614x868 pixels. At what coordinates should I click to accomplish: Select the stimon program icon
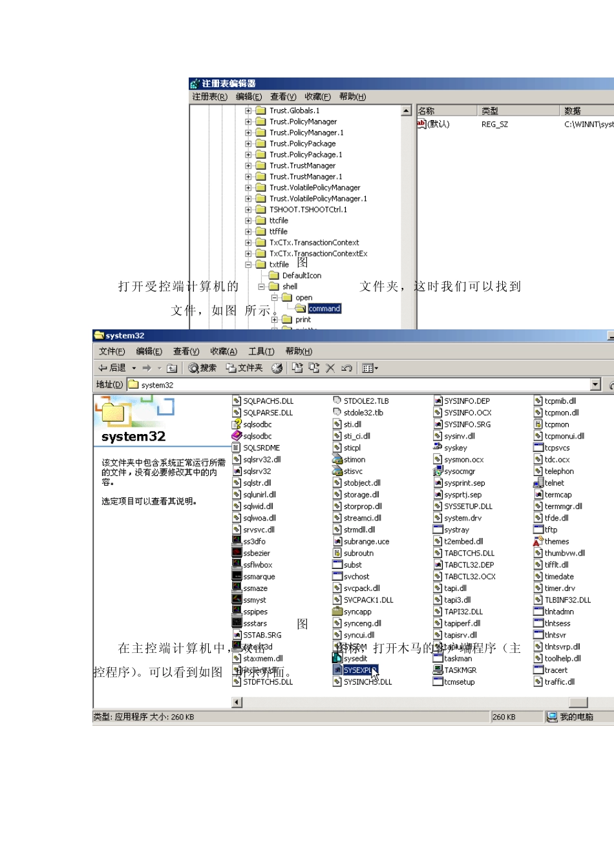pyautogui.click(x=337, y=460)
